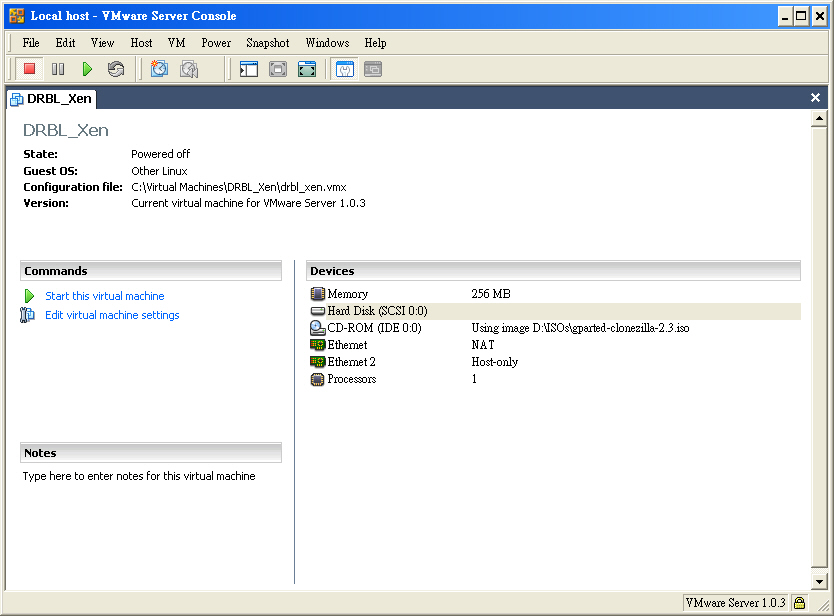834x616 pixels.
Task: Select the Processors device row
Action: 553,379
